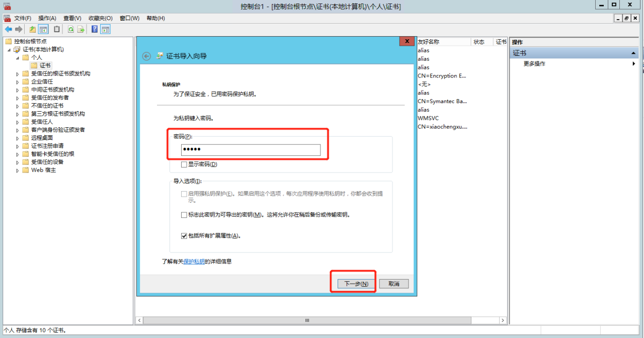This screenshot has height=338, width=644.
Task: Expand the 受信任的根证书颁发机构 node
Action: (18, 73)
